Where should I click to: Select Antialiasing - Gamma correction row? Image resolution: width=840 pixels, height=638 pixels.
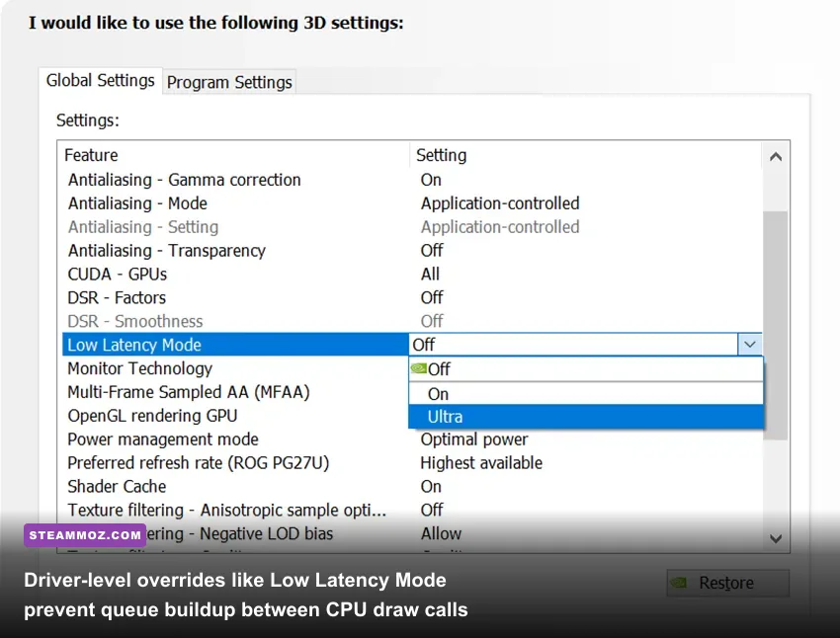tap(411, 180)
